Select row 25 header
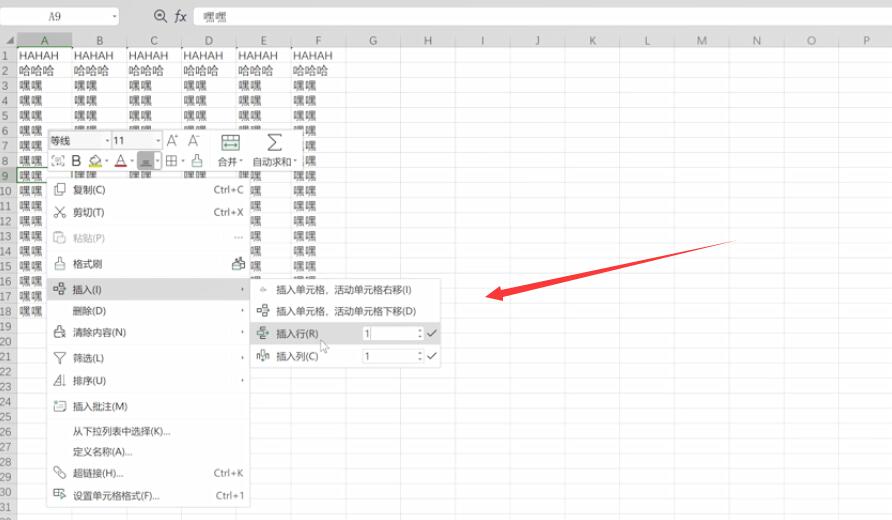892x520 pixels. [x=6, y=416]
